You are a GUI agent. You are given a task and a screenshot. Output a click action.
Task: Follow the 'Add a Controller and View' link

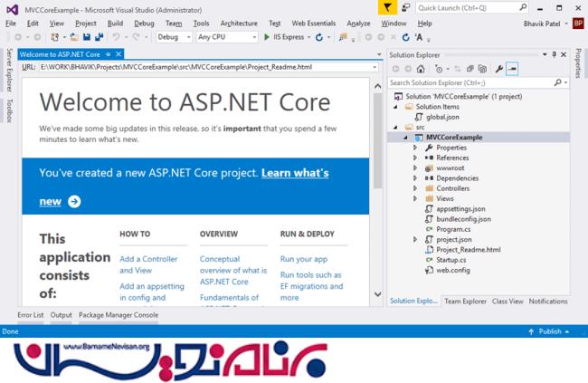(147, 263)
